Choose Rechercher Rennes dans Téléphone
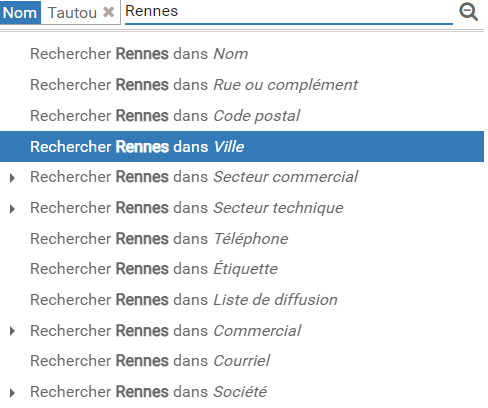Viewport: 488px width, 408px height. [x=242, y=239]
